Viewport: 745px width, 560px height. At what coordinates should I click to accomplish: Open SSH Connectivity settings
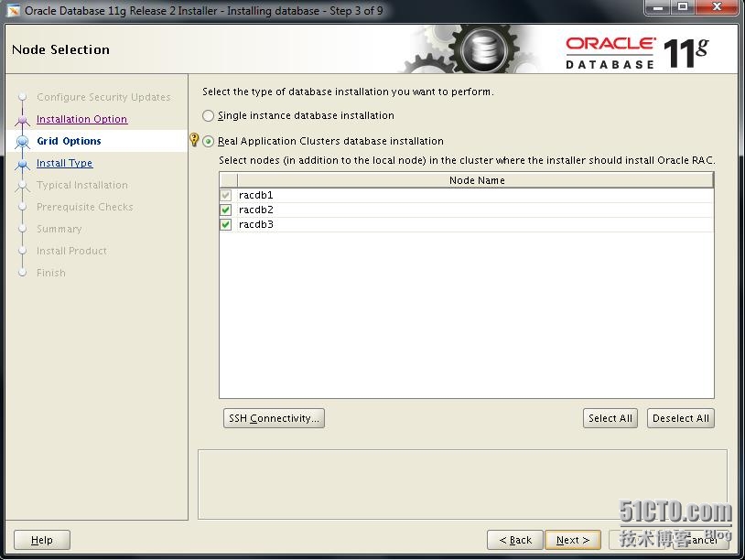click(x=275, y=418)
